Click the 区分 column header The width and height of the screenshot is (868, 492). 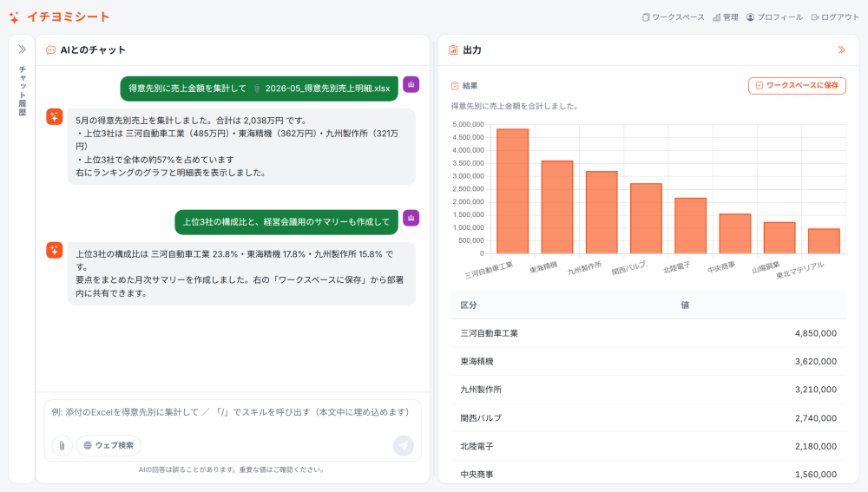click(469, 305)
